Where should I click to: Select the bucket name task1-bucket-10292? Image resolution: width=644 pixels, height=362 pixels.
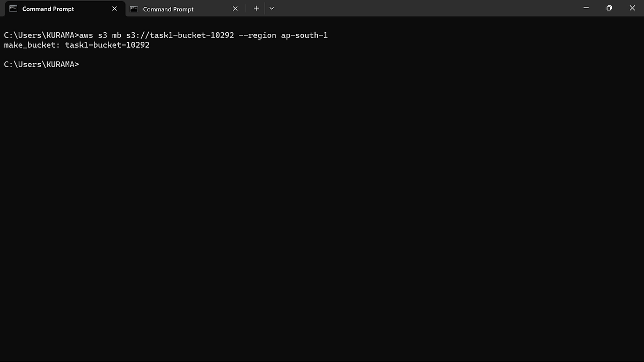(x=107, y=45)
